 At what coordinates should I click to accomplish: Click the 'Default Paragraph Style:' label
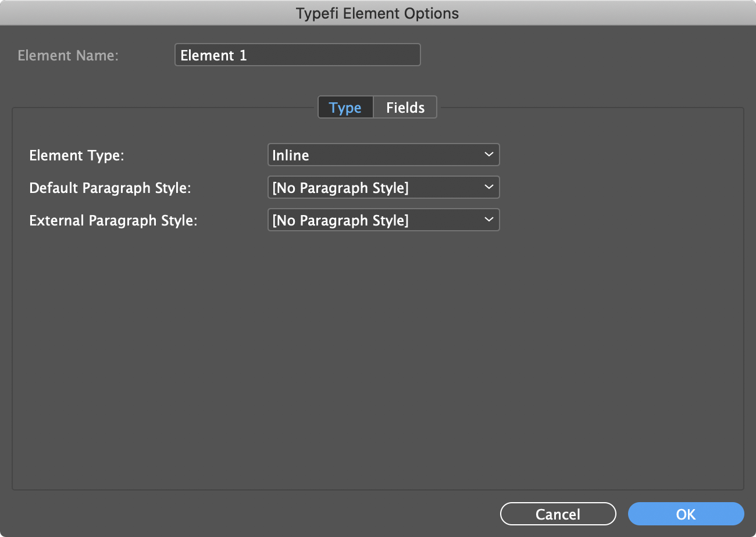(110, 188)
